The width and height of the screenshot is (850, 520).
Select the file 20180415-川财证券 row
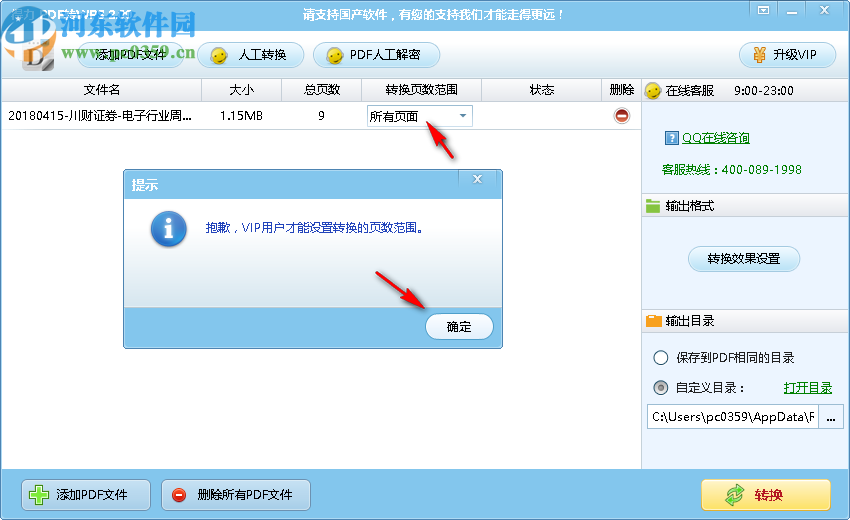click(x=321, y=115)
